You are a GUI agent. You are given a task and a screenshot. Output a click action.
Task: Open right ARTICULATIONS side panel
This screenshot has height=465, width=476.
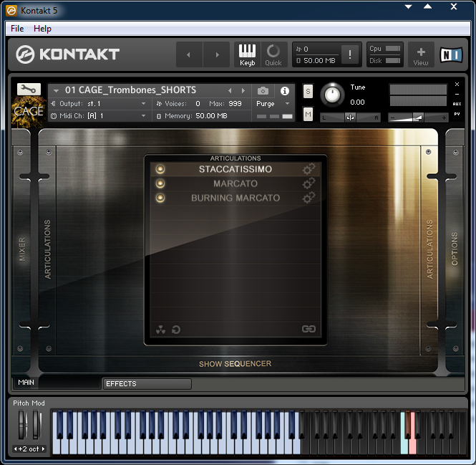pos(429,249)
